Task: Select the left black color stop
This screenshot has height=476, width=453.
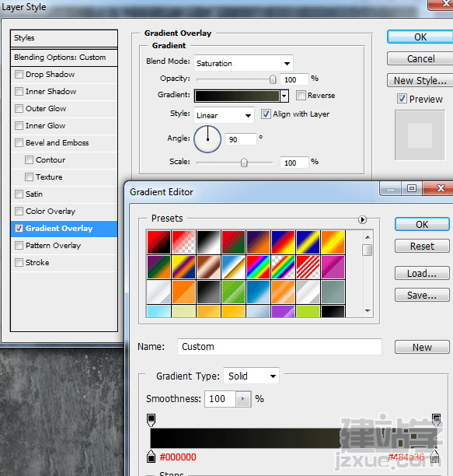Action: (151, 457)
